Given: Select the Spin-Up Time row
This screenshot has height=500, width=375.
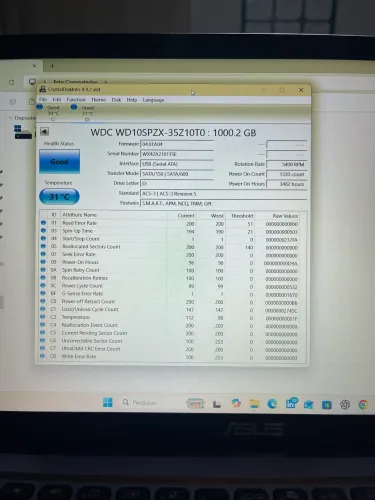Looking at the screenshot, I should 169,231.
